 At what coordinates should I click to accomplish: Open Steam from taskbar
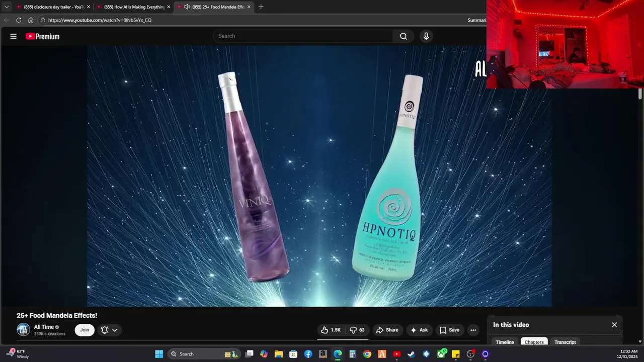pyautogui.click(x=412, y=354)
